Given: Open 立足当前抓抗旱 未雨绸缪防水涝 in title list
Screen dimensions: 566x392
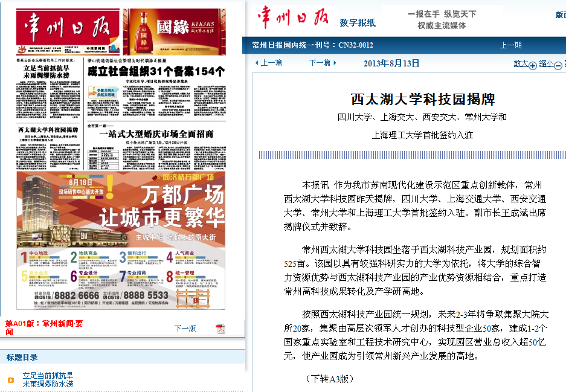Looking at the screenshot, I should (48, 380).
